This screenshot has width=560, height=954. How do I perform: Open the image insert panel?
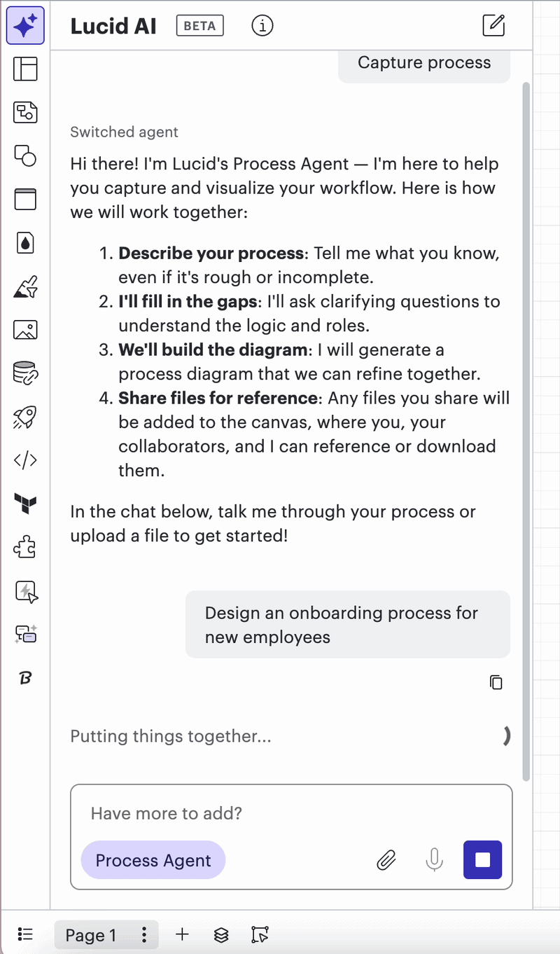pos(25,329)
